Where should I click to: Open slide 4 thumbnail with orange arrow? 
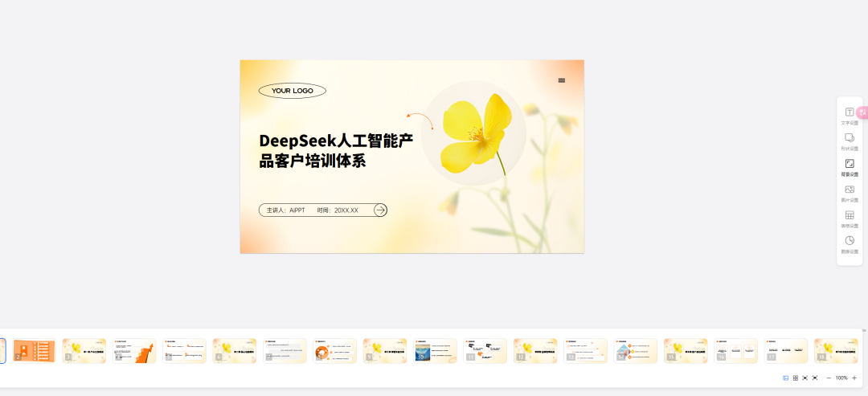pyautogui.click(x=134, y=351)
